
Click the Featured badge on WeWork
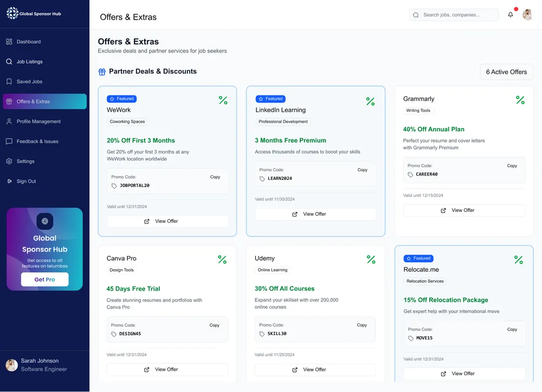tap(121, 99)
